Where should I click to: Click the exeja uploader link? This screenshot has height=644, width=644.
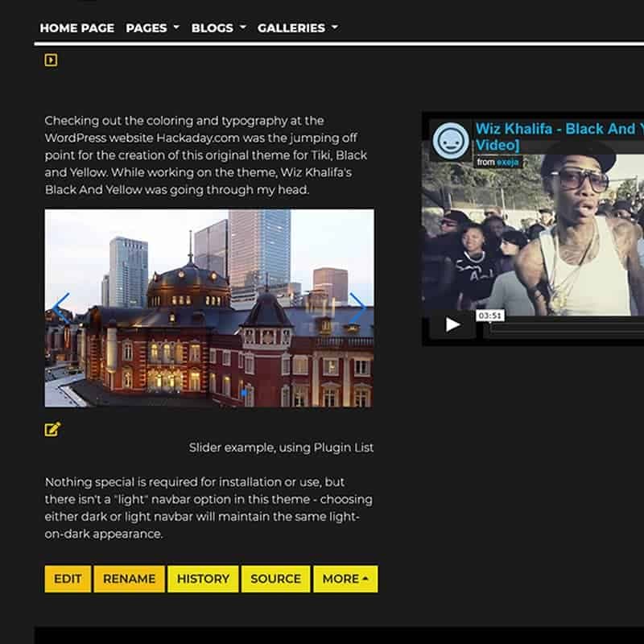[508, 162]
